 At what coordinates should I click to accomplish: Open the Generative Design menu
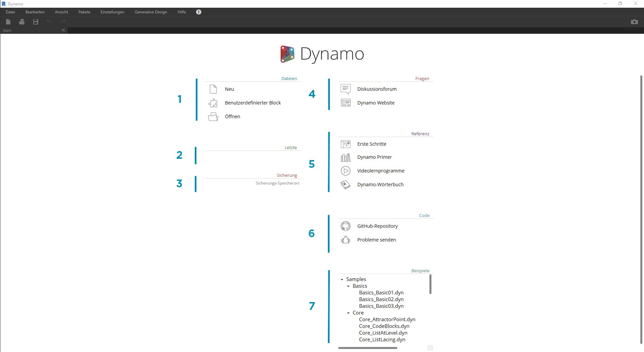(151, 12)
